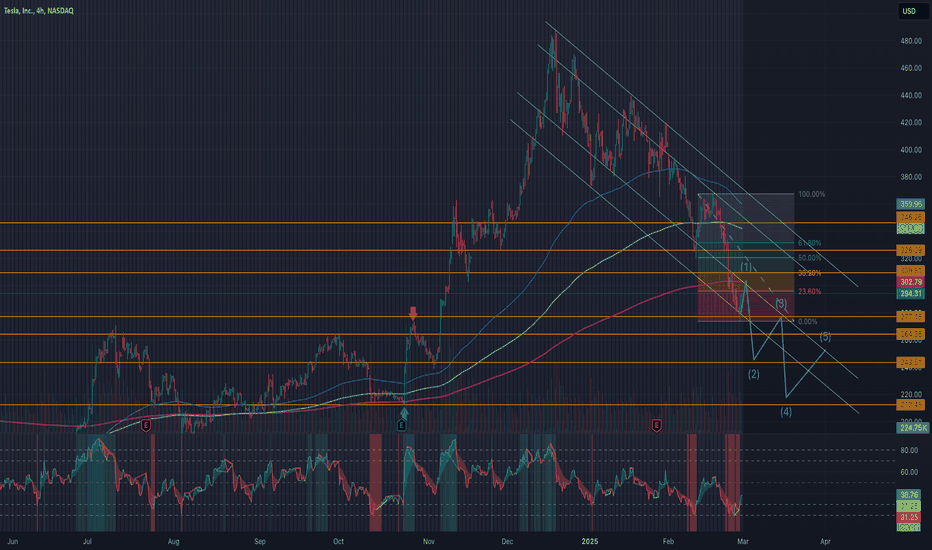Screen dimensions: 932x550
Task: Click the Feb label on time axis
Action: coord(668,542)
